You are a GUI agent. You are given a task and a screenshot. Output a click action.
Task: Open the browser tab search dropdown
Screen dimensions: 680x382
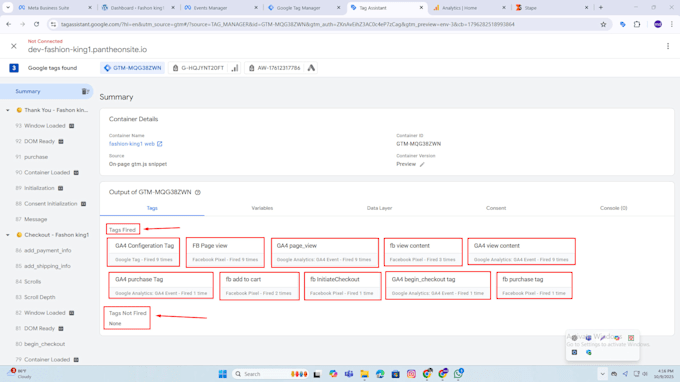[8, 7]
